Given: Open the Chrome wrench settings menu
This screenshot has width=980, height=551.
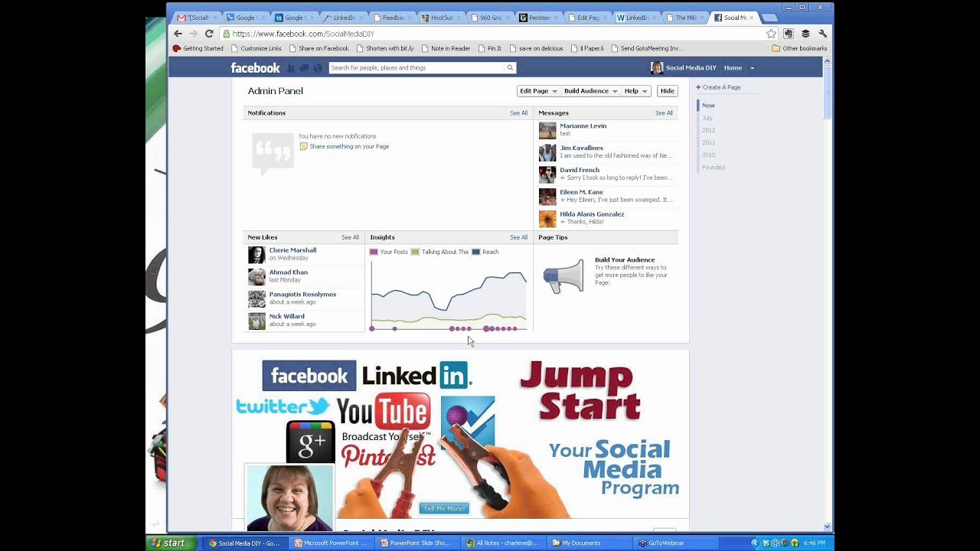Looking at the screenshot, I should click(x=822, y=34).
